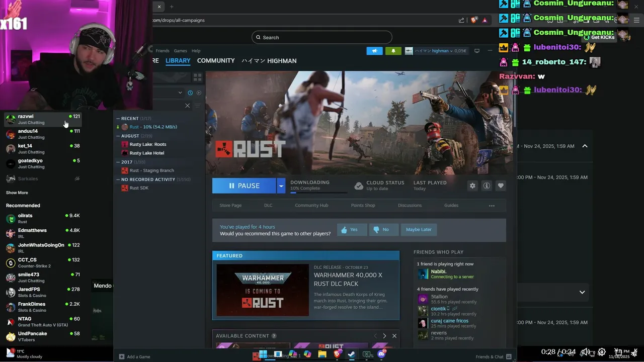Open the oilrats recommended channel
The image size is (644, 362).
(43, 218)
